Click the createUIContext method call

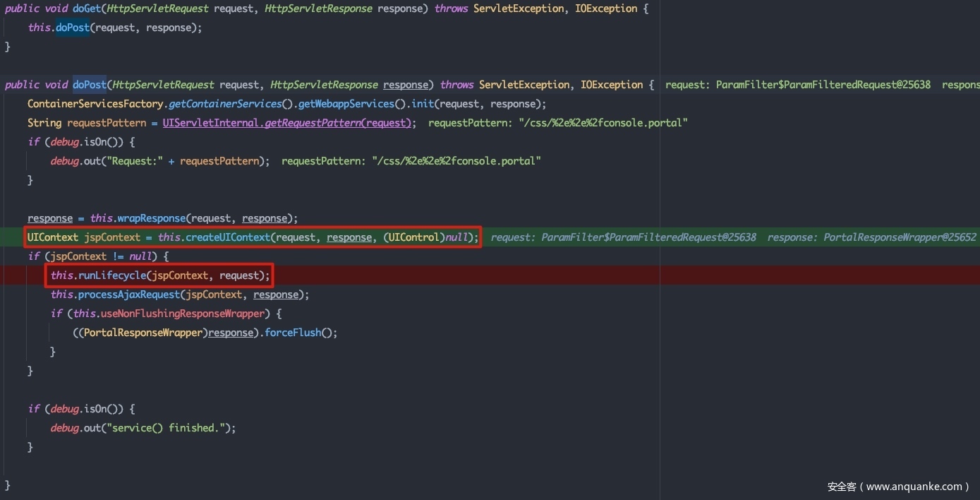click(227, 237)
